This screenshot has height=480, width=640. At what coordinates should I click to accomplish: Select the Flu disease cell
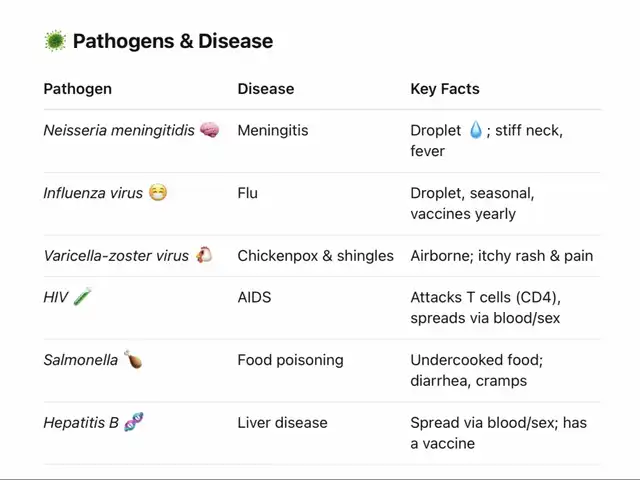click(x=248, y=193)
